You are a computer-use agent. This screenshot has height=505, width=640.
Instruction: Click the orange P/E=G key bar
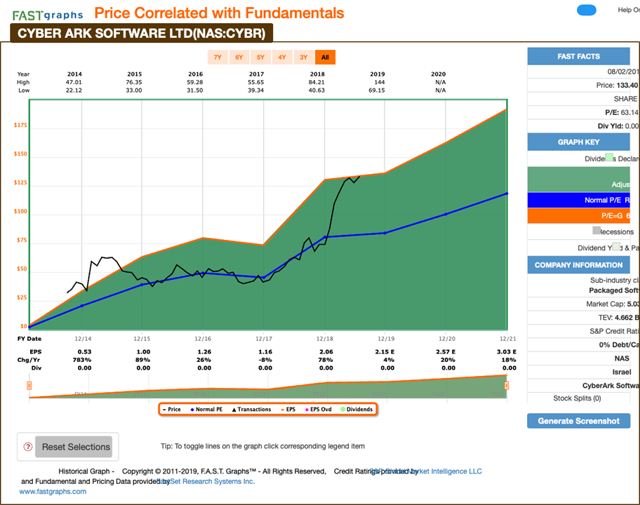[x=578, y=216]
